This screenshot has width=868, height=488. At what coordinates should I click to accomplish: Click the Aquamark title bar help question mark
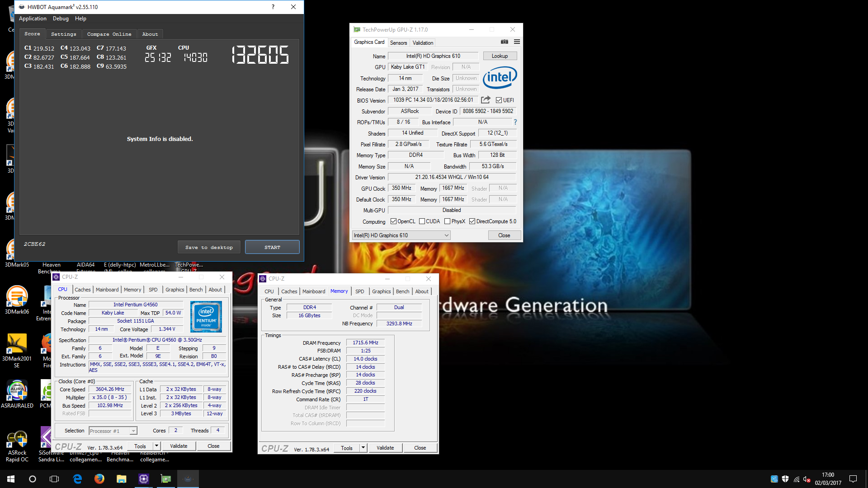tap(273, 7)
